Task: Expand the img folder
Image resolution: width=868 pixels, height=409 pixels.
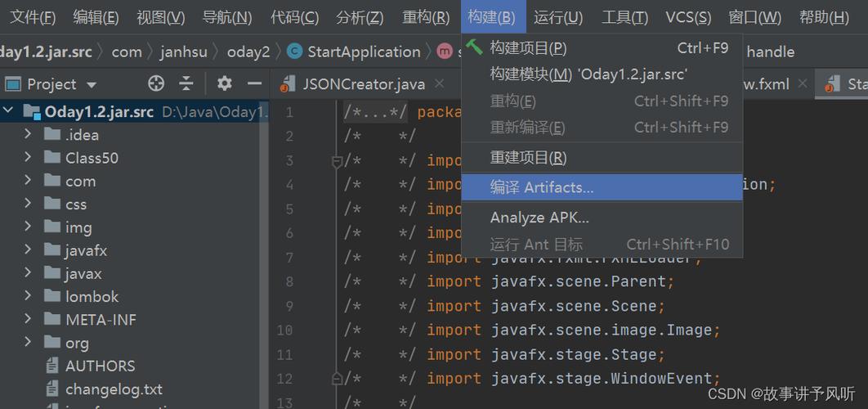Action: click(28, 227)
